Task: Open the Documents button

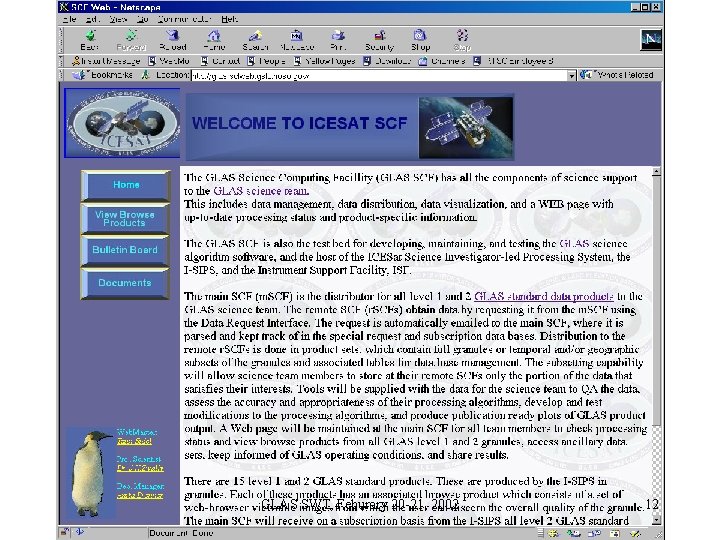Action: 125,283
